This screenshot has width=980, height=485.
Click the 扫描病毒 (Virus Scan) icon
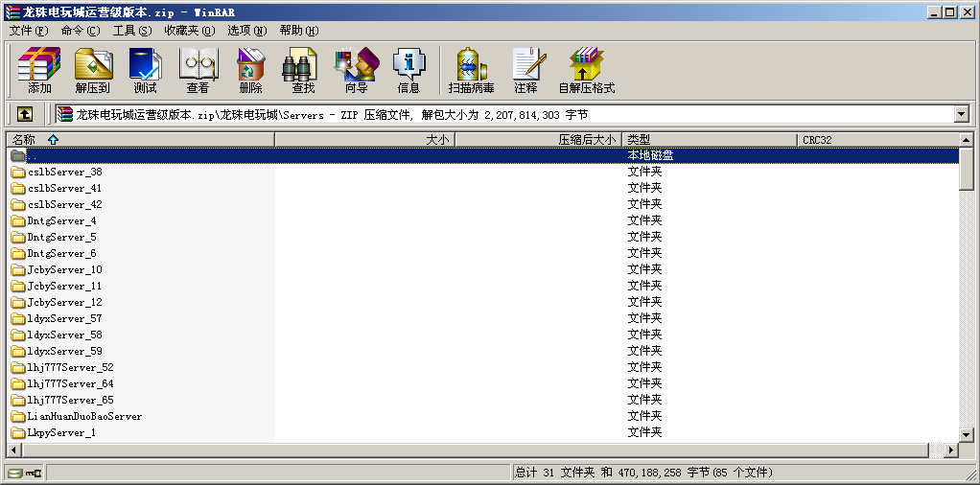(471, 71)
